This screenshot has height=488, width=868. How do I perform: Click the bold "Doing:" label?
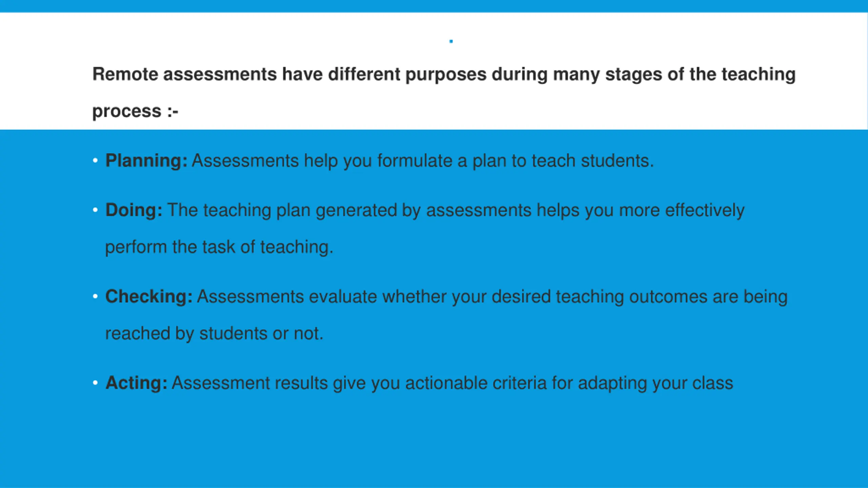click(x=134, y=210)
